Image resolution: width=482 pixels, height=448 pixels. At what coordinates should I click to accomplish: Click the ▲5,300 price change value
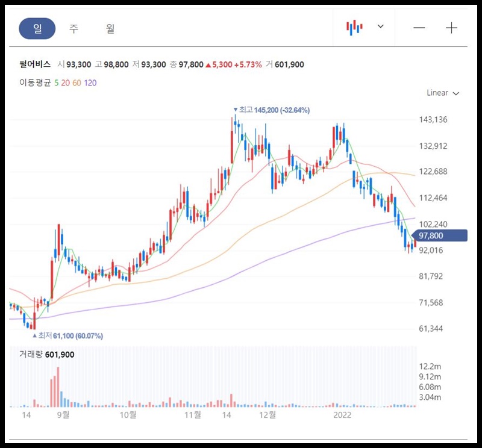pos(219,64)
